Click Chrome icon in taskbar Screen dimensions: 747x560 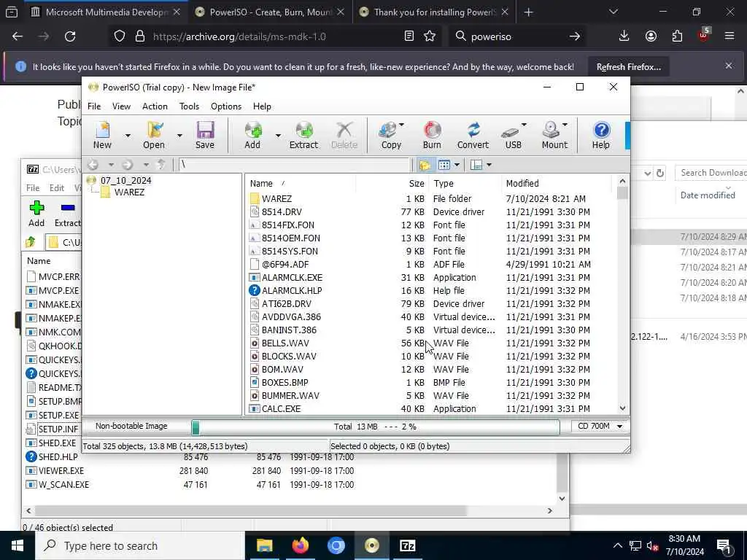(336, 545)
